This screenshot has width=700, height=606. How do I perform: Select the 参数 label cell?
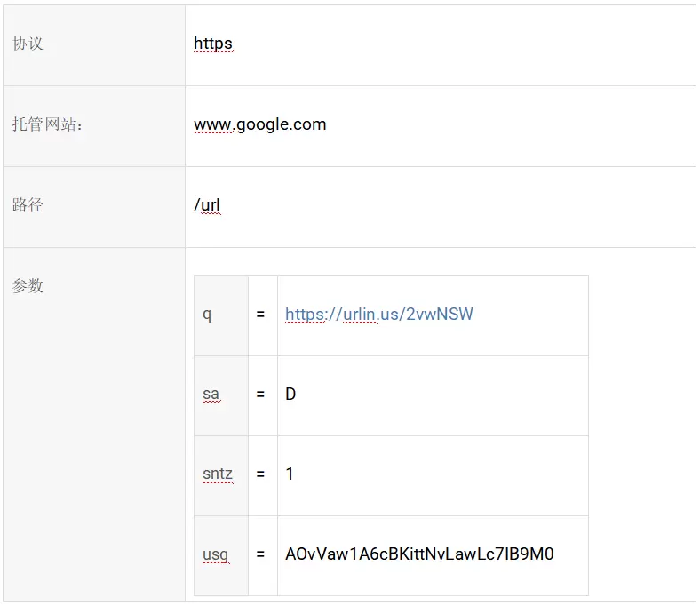click(28, 286)
